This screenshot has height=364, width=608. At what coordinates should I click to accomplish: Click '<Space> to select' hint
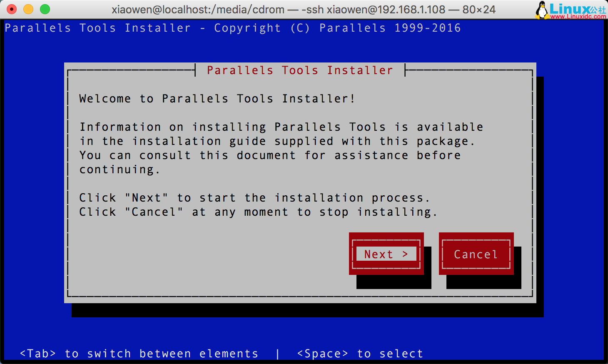coord(360,354)
